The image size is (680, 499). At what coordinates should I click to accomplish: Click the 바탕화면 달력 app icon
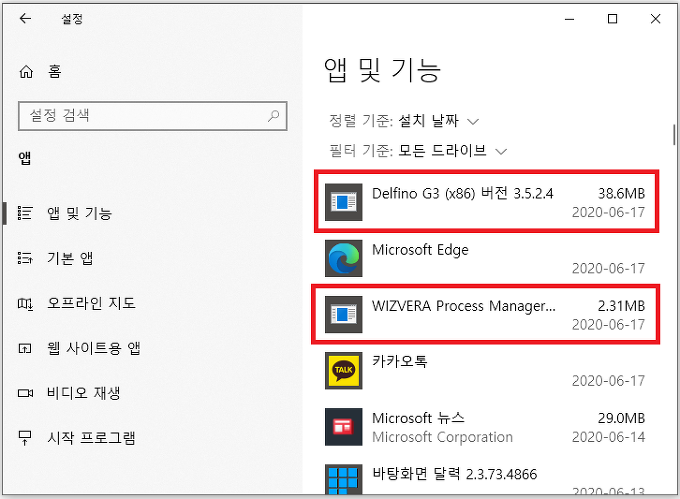click(343, 479)
